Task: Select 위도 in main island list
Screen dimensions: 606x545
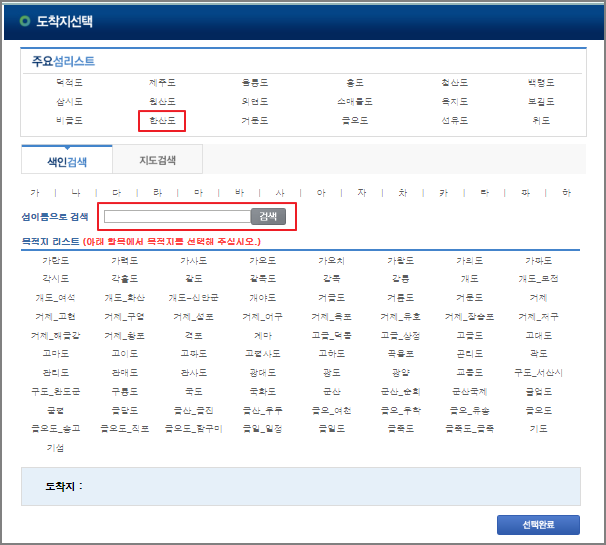Action: (x=541, y=121)
